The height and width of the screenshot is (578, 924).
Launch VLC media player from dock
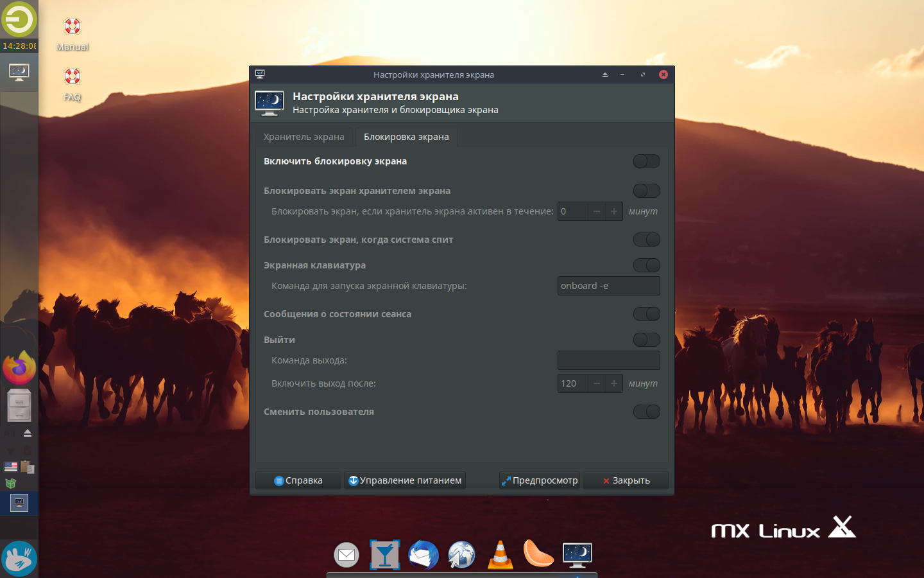click(x=500, y=555)
